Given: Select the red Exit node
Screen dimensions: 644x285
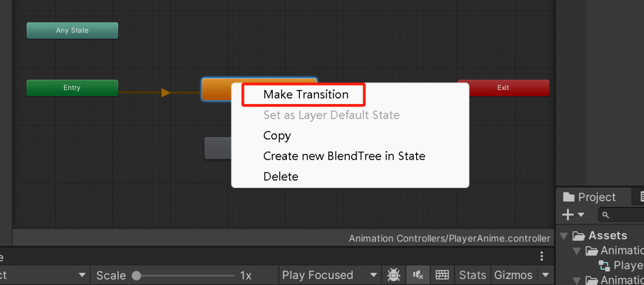Looking at the screenshot, I should [x=503, y=88].
